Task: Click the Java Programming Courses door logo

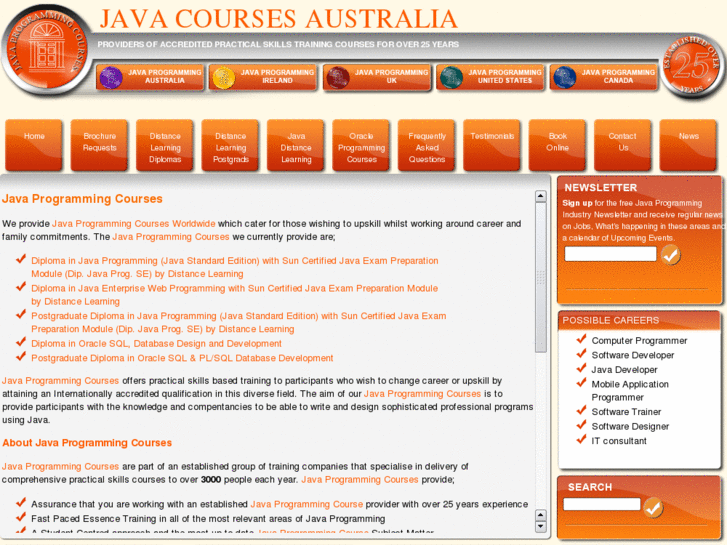Action: (x=46, y=50)
